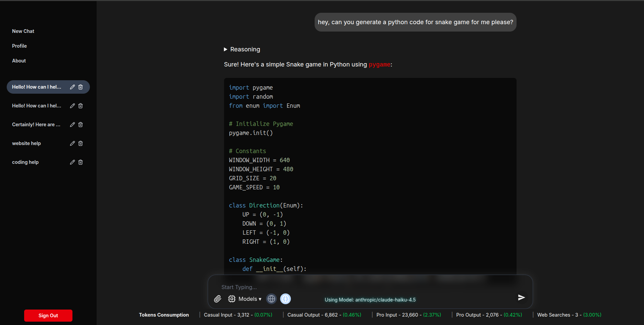Viewport: 644px width, 325px height.
Task: Click the 'Pro Output - 2,076' stat
Action: 489,315
